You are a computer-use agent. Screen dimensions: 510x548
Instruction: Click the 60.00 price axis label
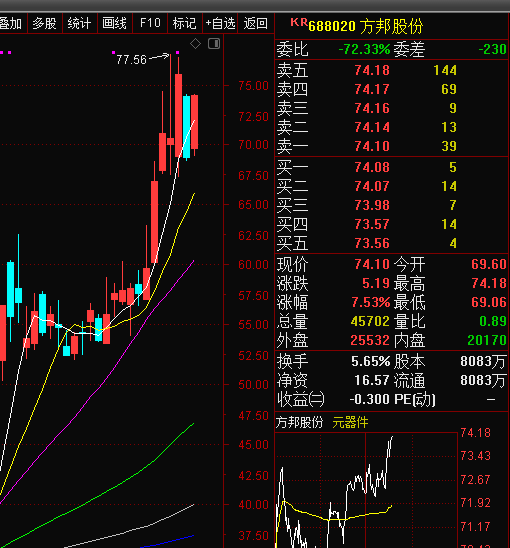(x=253, y=265)
